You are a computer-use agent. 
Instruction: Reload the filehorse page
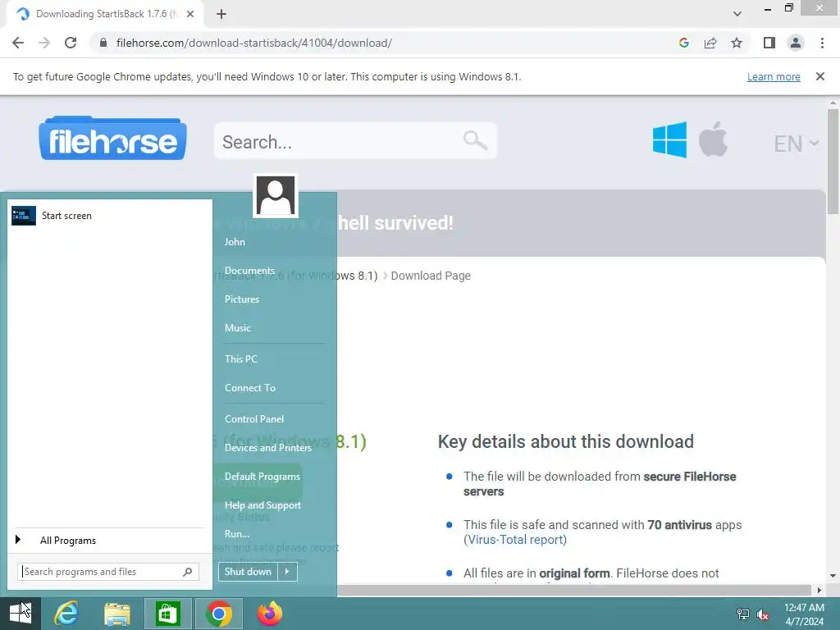[x=71, y=43]
